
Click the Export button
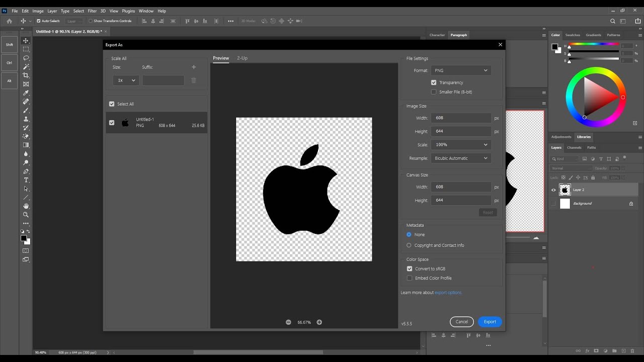(490, 322)
